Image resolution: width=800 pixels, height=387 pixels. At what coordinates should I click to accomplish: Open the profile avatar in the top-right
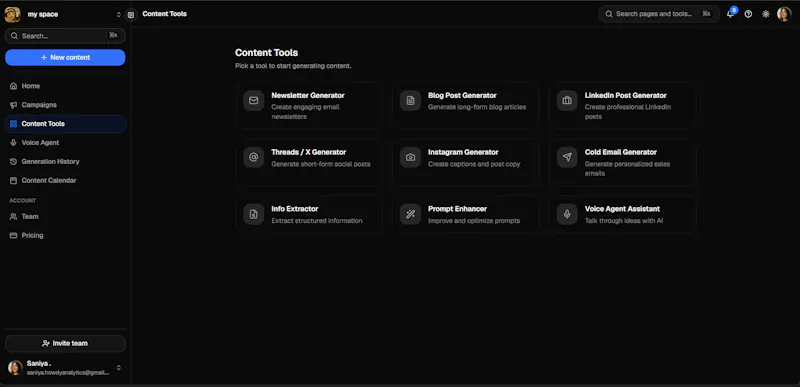(x=784, y=14)
